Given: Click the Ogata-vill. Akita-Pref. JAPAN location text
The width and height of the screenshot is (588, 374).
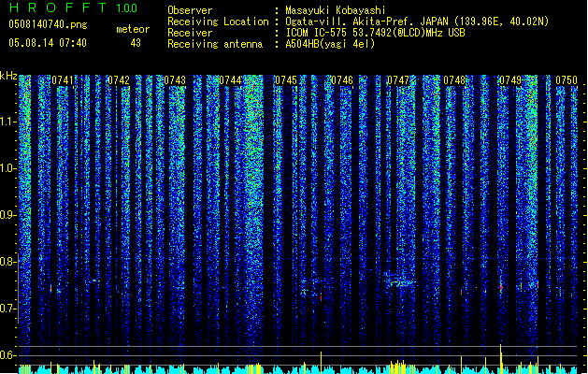Looking at the screenshot, I should coord(417,22).
